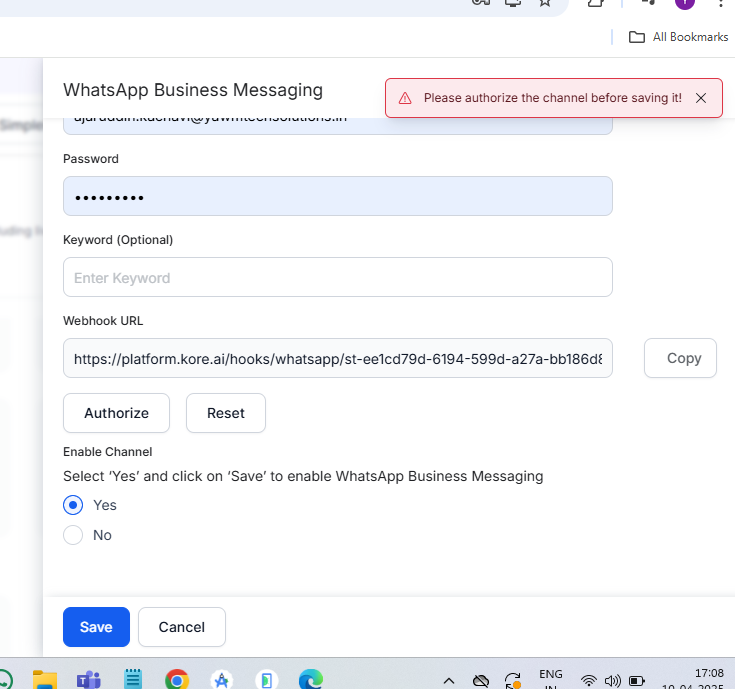Screen dimensions: 735x689
Task: Open Google Chrome from the taskbar
Action: pyautogui.click(x=177, y=680)
